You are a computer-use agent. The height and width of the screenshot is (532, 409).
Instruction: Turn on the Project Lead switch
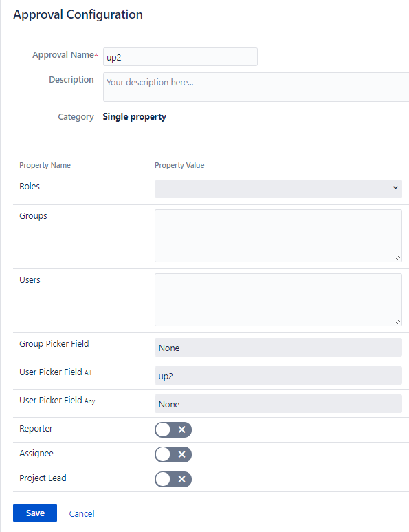coord(173,480)
